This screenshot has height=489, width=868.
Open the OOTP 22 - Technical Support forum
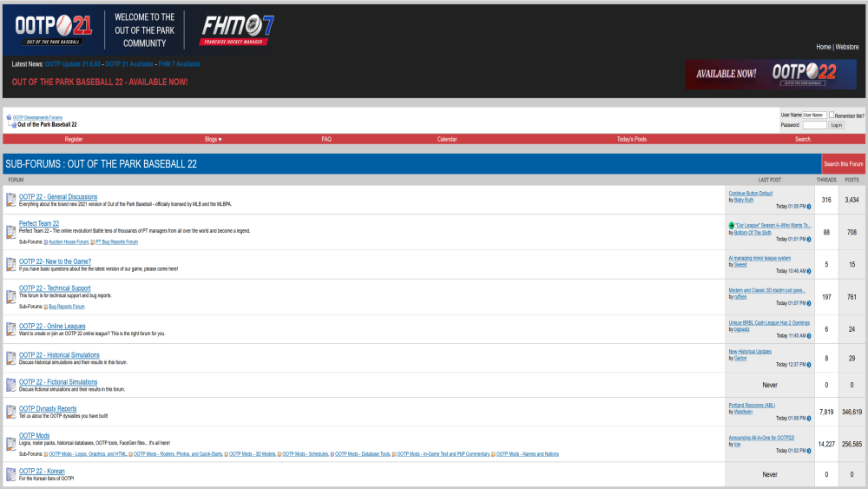click(x=55, y=288)
